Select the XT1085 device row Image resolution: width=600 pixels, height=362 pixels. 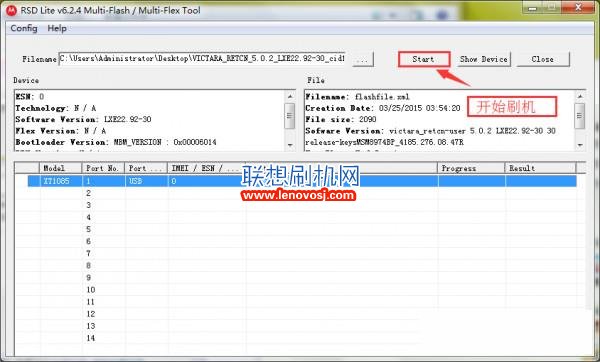pyautogui.click(x=302, y=181)
